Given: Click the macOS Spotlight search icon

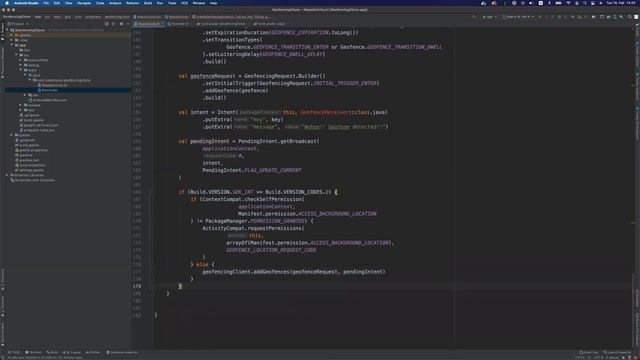Looking at the screenshot, I should pyautogui.click(x=584, y=3).
